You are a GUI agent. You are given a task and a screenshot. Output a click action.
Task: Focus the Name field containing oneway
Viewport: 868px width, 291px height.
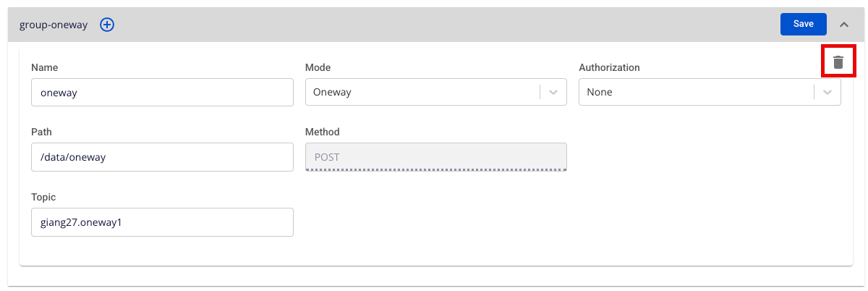coord(162,92)
